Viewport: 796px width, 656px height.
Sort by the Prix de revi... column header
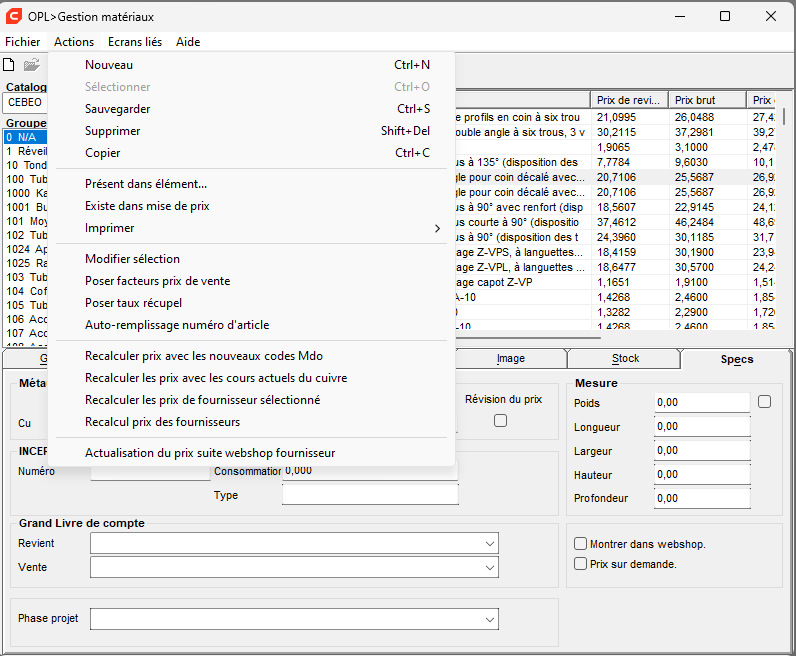coord(629,100)
